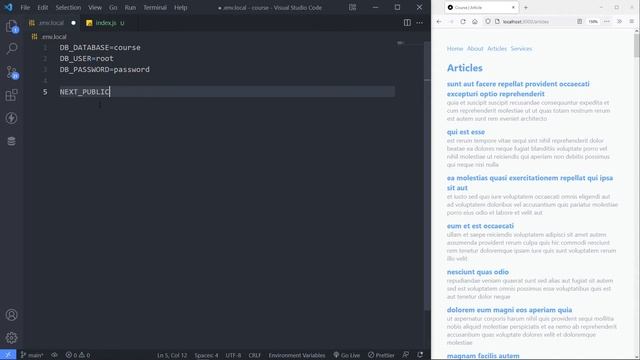640x360 pixels.
Task: Open errors and warnings count in status bar
Action: coord(78,355)
